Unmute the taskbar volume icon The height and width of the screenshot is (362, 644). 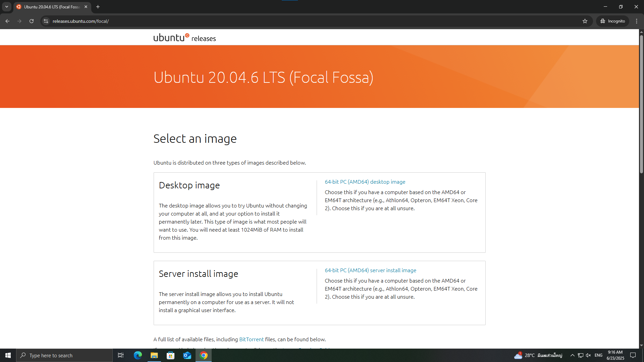pos(588,355)
